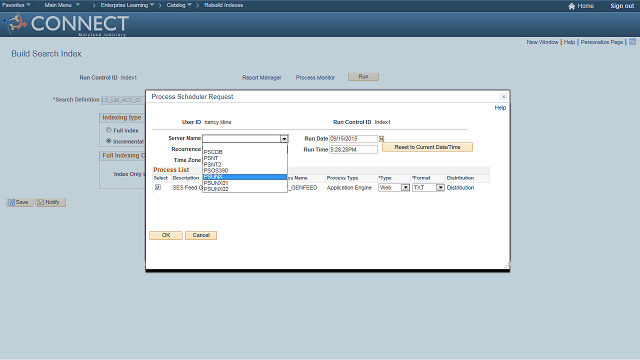Viewport: 640px width, 360px height.
Task: Open the Catalog breadcrumb menu
Action: tap(179, 5)
